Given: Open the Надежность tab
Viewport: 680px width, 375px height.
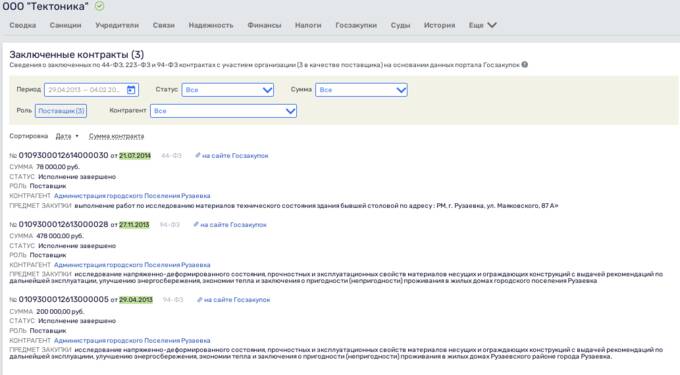Looking at the screenshot, I should [x=211, y=25].
